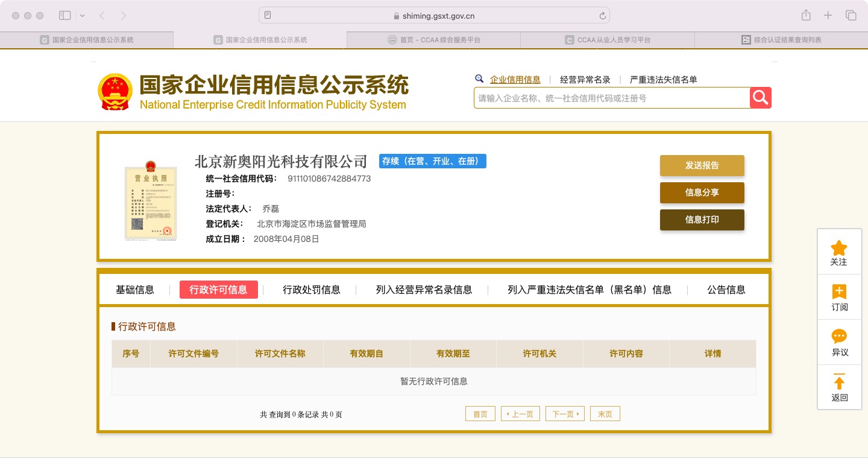Click the 许可内容 column header
868x470 pixels.
pos(626,354)
